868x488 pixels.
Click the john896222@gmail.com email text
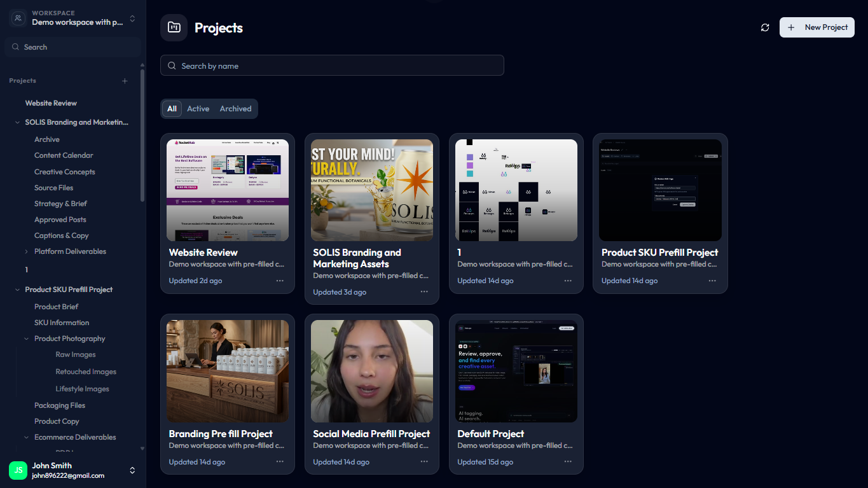(68, 475)
